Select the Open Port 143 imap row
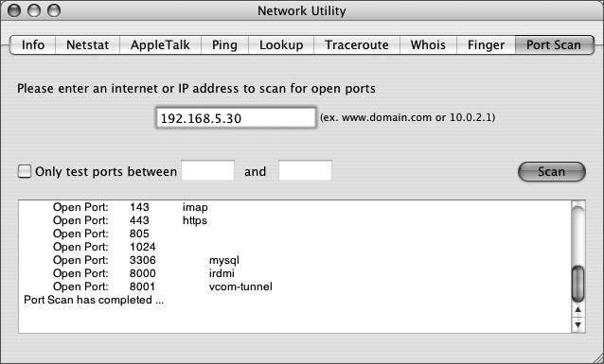Image resolution: width=604 pixels, height=364 pixels. click(131, 207)
